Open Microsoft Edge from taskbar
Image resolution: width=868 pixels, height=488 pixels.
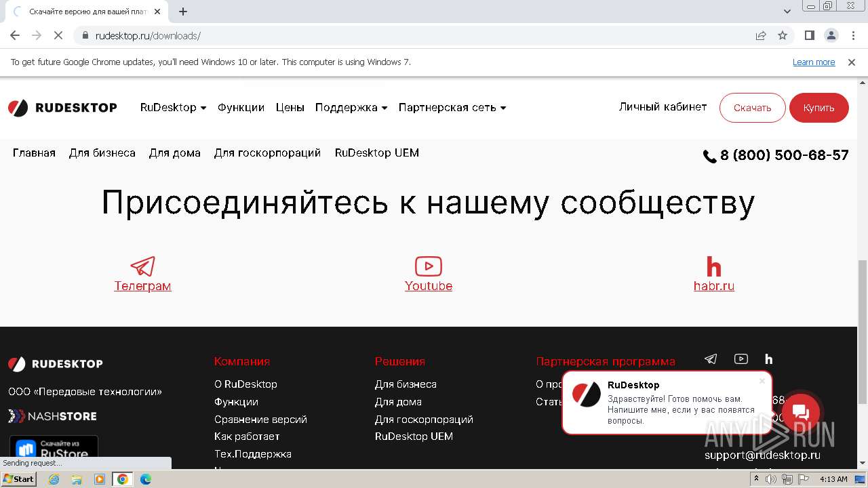pos(146,479)
